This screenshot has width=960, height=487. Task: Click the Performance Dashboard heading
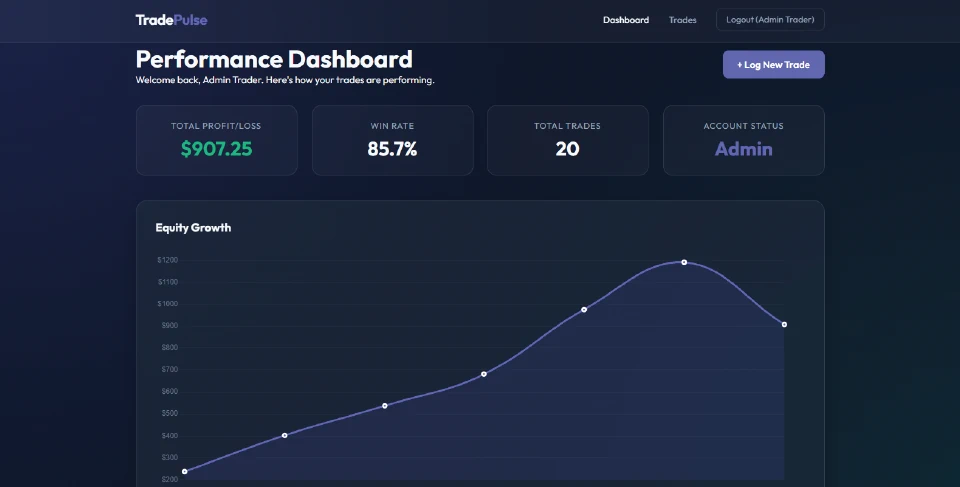tap(274, 59)
